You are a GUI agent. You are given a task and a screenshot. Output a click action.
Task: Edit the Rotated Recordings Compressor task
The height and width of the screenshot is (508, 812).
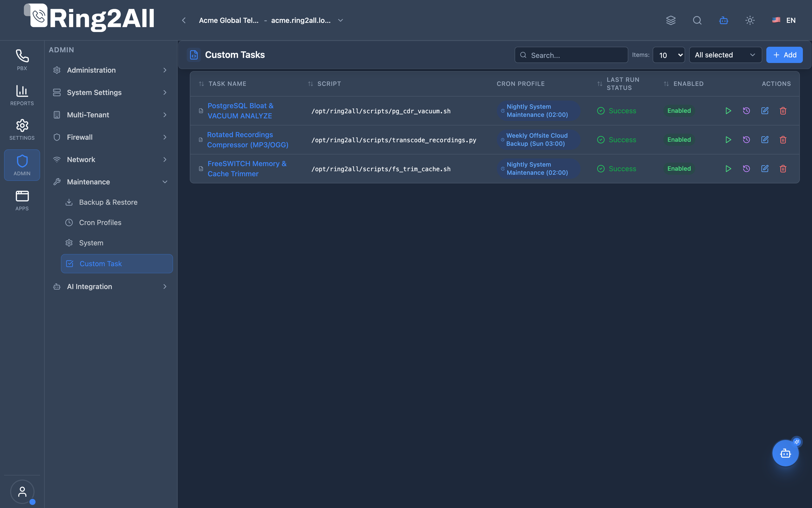765,140
